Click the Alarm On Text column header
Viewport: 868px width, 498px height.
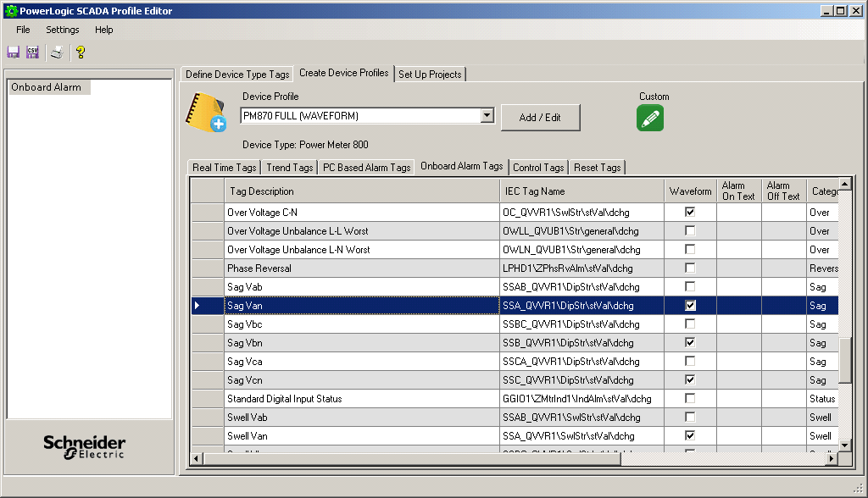pos(739,191)
